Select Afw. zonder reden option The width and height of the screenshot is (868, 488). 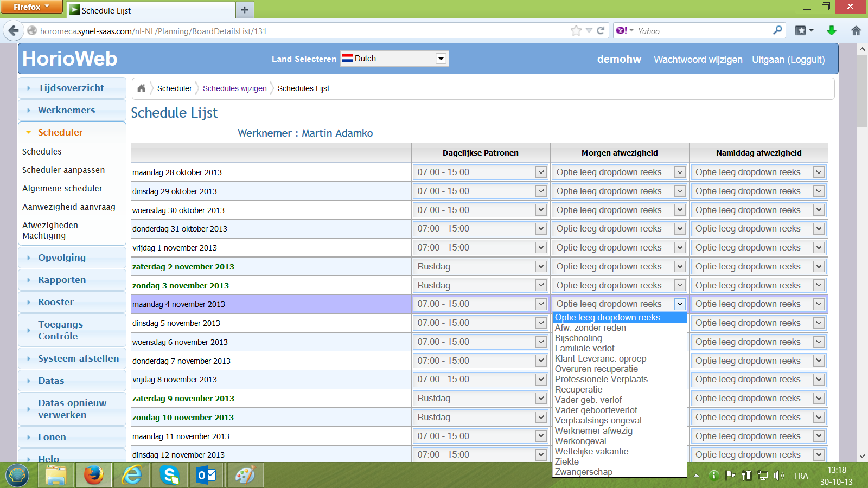(x=620, y=328)
